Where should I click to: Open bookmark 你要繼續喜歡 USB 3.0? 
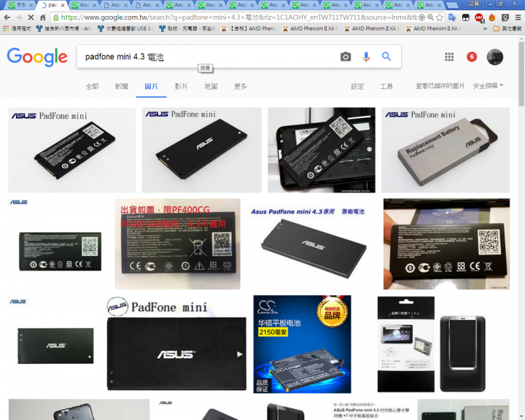click(x=125, y=29)
